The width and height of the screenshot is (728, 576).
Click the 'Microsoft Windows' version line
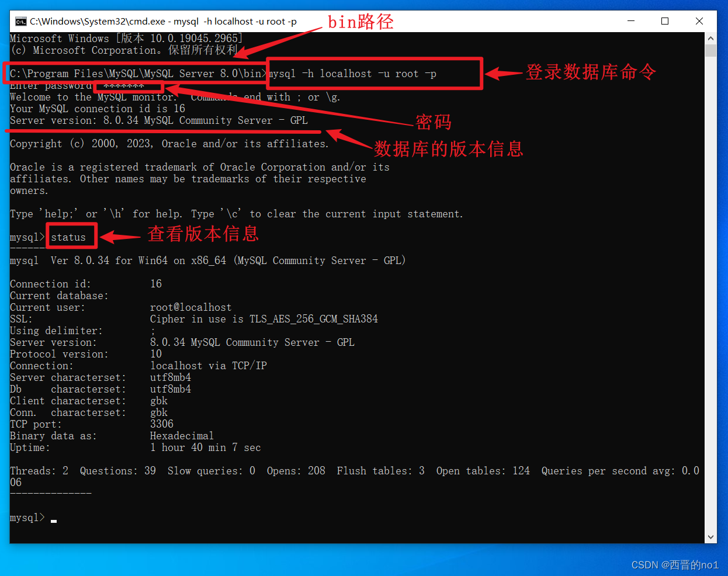coord(126,39)
